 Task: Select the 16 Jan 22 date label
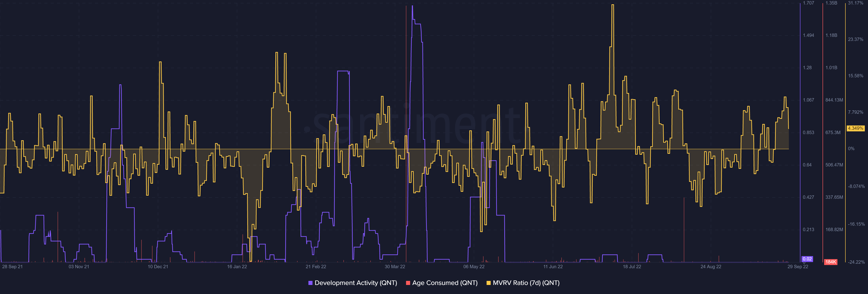237,267
